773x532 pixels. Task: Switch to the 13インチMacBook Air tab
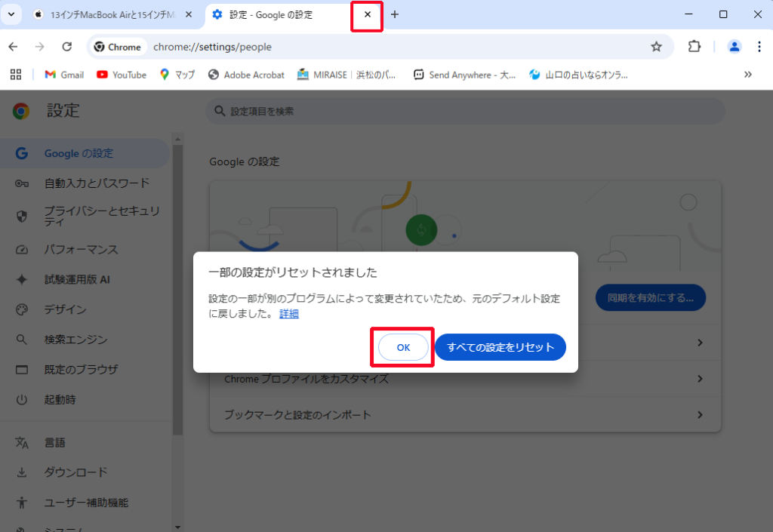click(x=112, y=15)
